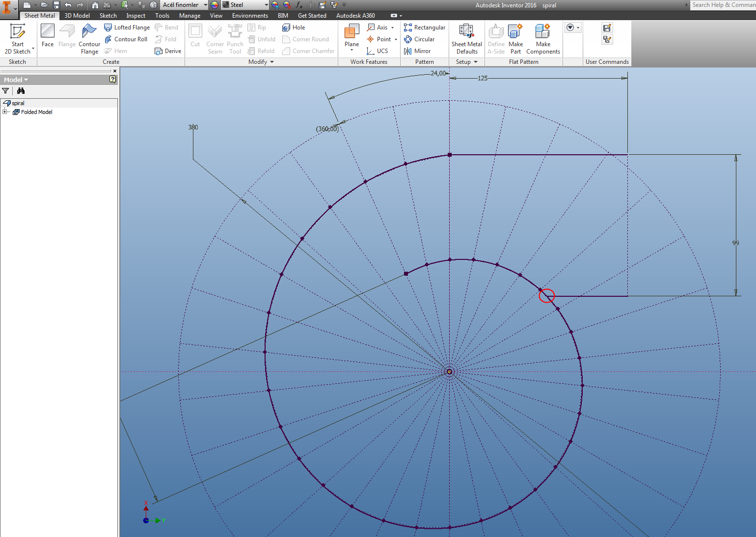Click the 24,00 angle dimension
Image resolution: width=756 pixels, height=537 pixels.
438,73
